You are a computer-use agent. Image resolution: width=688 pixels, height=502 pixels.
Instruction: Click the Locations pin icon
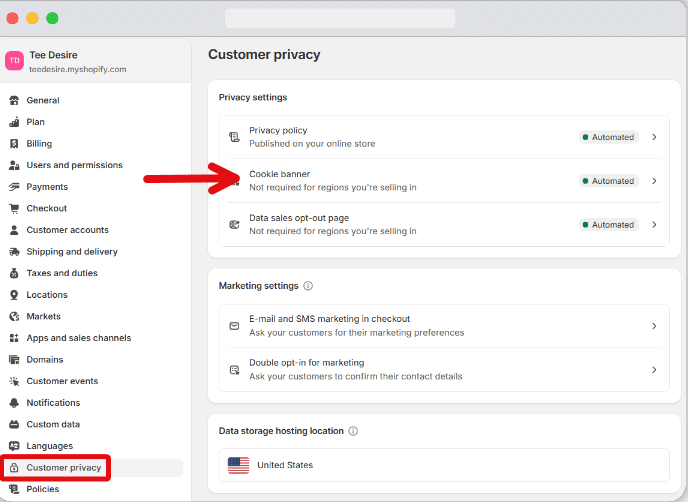click(x=14, y=295)
